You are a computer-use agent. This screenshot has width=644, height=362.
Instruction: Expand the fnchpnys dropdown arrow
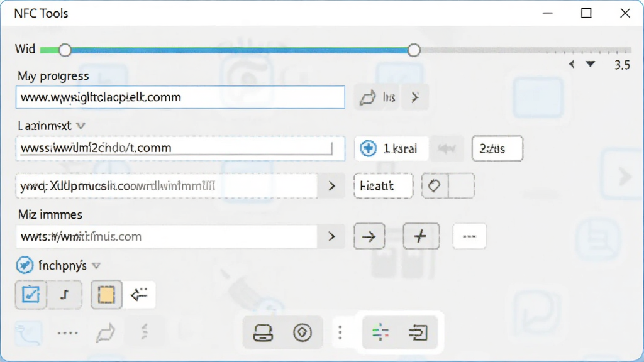click(x=96, y=266)
